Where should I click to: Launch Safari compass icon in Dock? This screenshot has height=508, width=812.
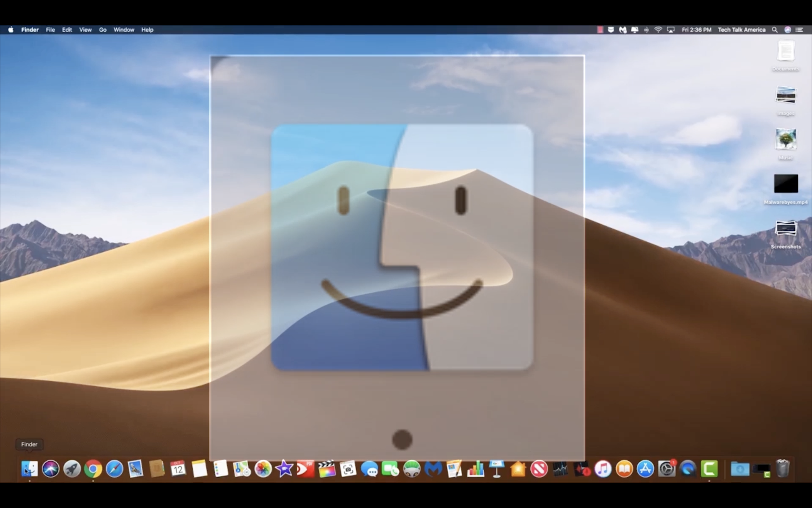point(114,469)
